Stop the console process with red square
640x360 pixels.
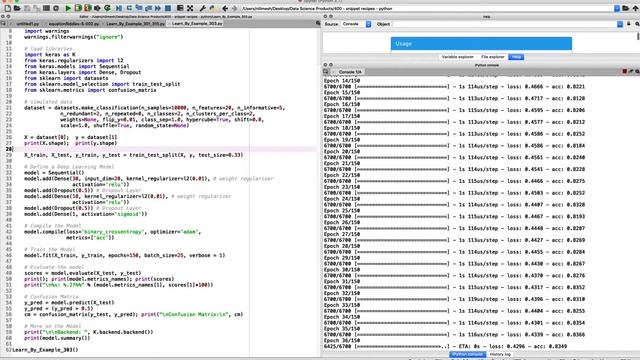click(x=624, y=71)
